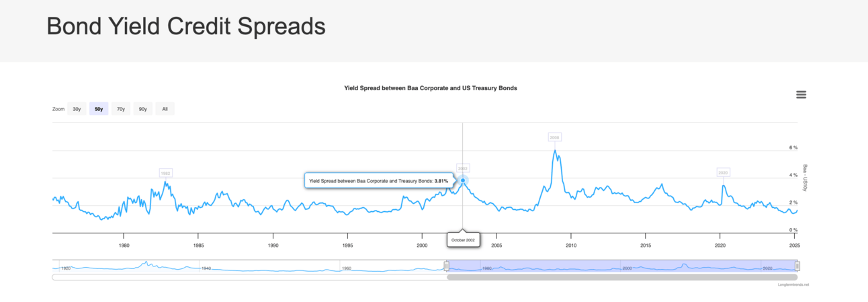Click the 1982 peak flag marker
868x302 pixels.
pos(166,173)
